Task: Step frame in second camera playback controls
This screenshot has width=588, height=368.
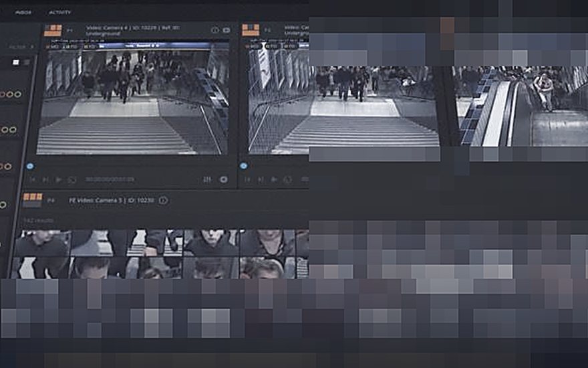Action: (x=261, y=180)
